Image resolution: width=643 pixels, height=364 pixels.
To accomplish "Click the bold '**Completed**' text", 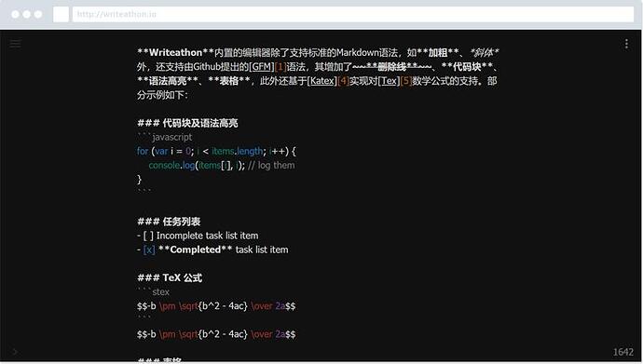I will [x=195, y=249].
